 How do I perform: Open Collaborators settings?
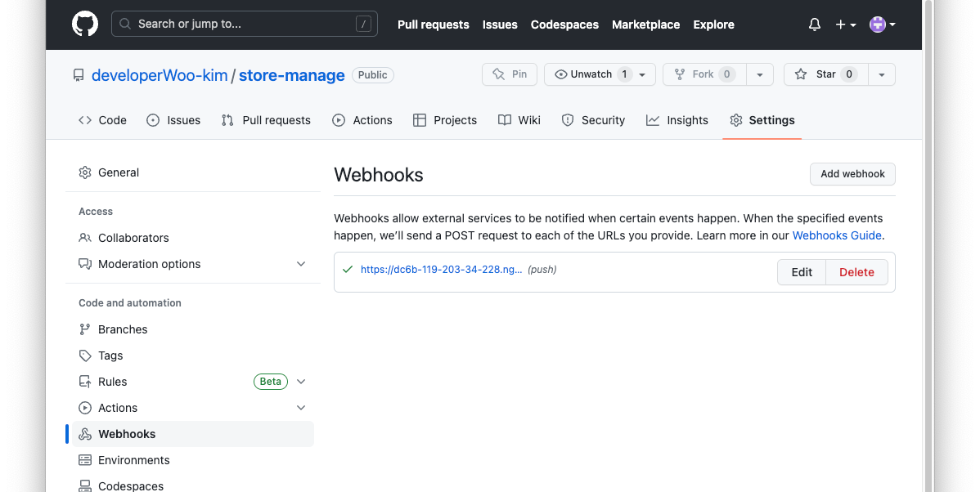[x=193, y=238]
